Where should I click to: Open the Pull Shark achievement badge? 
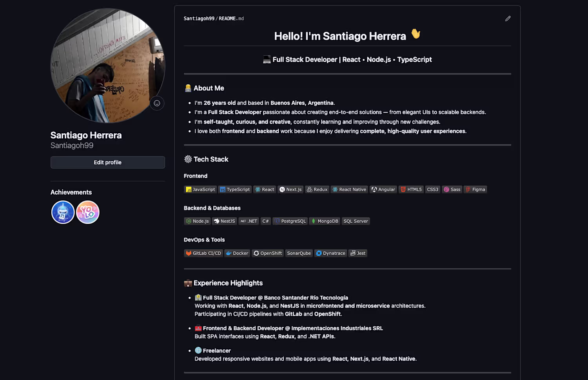[x=63, y=212]
